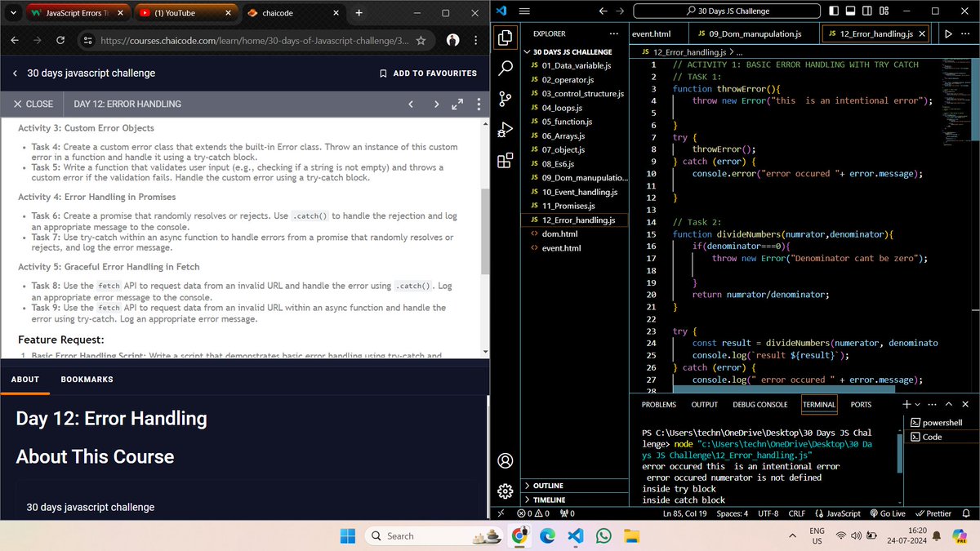The height and width of the screenshot is (551, 980).
Task: Toggle the bottom panel in VS Code
Action: [851, 11]
